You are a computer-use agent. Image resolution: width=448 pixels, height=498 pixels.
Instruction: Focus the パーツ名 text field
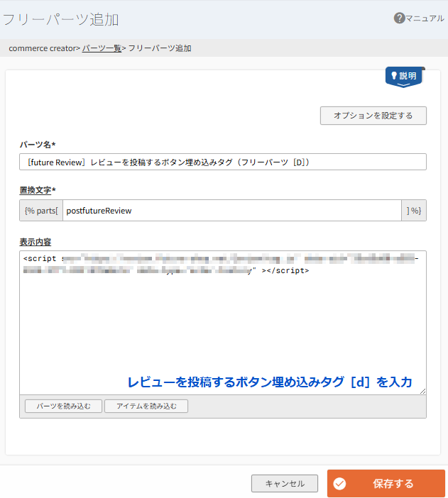(x=223, y=162)
